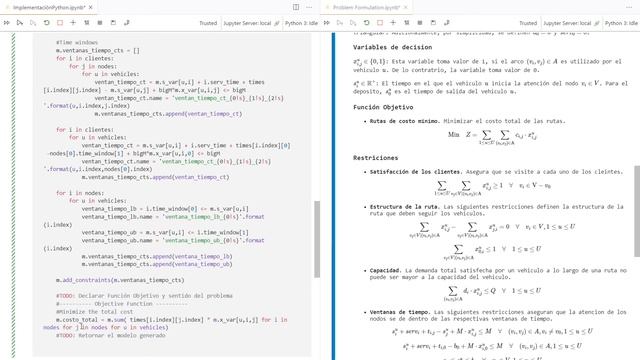Click 'm.add_constraints(m.ventanas_tiempo_cts)' line
Screen dimensions: 640x360
(x=120, y=280)
